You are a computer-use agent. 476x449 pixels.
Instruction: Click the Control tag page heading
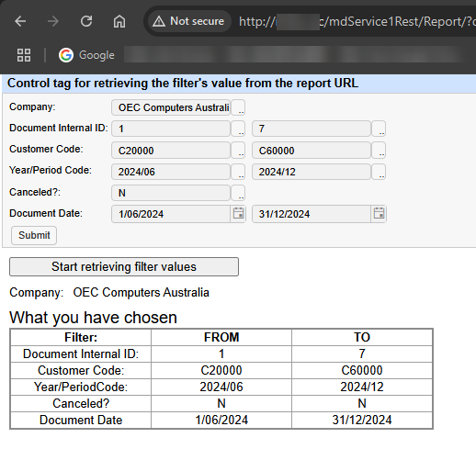pyautogui.click(x=183, y=84)
